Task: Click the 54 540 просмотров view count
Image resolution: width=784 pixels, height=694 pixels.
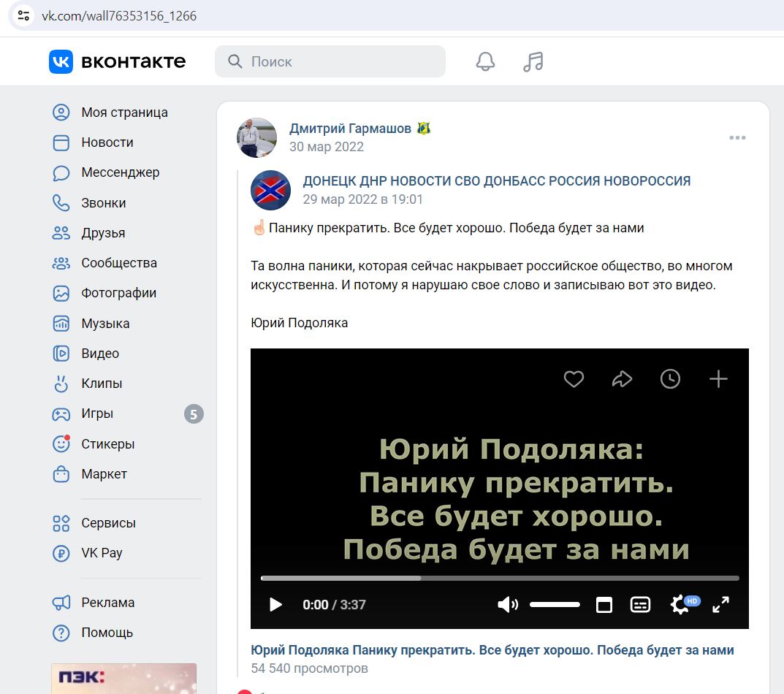Action: click(x=310, y=668)
